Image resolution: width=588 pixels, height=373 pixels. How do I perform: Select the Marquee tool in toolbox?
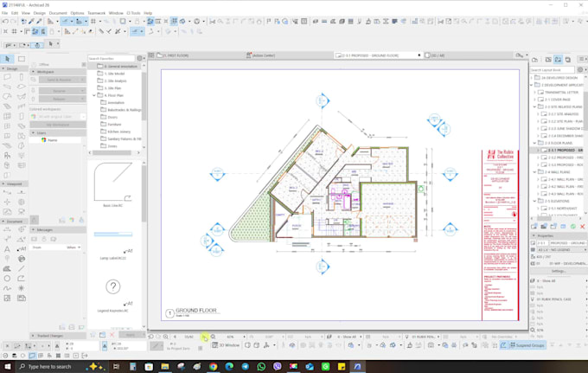click(x=22, y=59)
